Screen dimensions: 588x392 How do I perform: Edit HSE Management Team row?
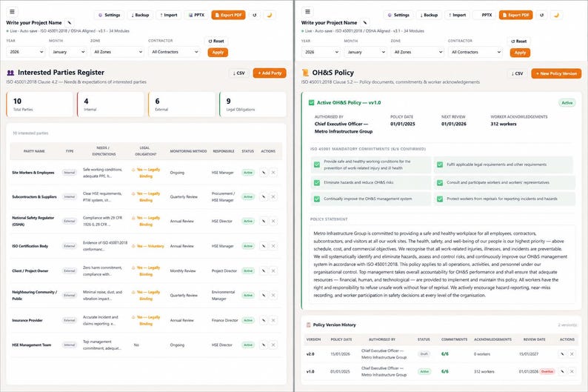point(264,345)
